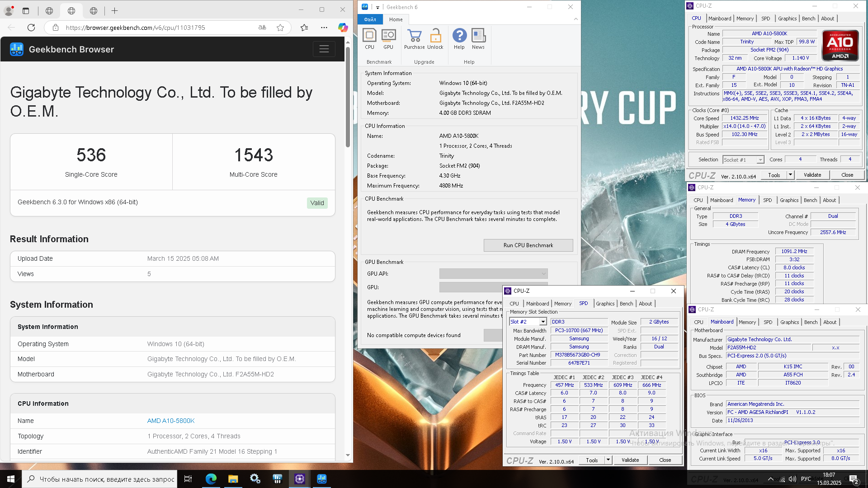Screen dimensions: 868x488
Task: Click the CPU-Z icon on the taskbar
Action: click(300, 479)
